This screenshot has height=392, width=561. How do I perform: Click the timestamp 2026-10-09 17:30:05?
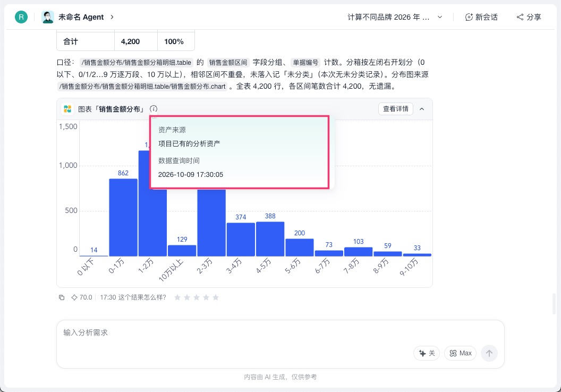click(191, 175)
